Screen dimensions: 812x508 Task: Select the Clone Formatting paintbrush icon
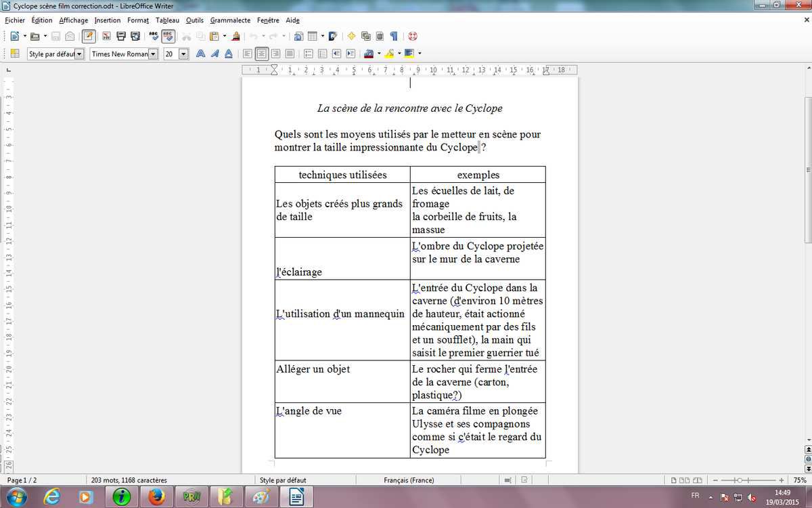pyautogui.click(x=235, y=36)
